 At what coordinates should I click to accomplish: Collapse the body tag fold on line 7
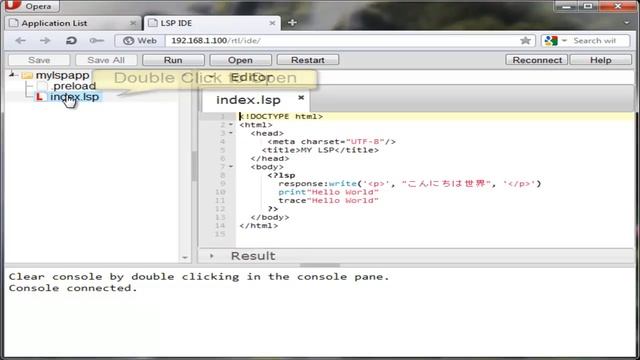click(231, 167)
